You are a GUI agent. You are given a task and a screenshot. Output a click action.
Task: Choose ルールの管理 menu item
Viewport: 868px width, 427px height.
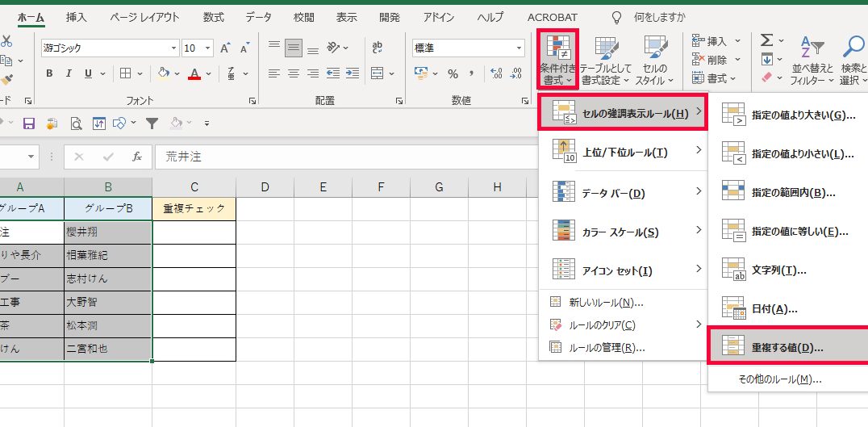pos(624,348)
